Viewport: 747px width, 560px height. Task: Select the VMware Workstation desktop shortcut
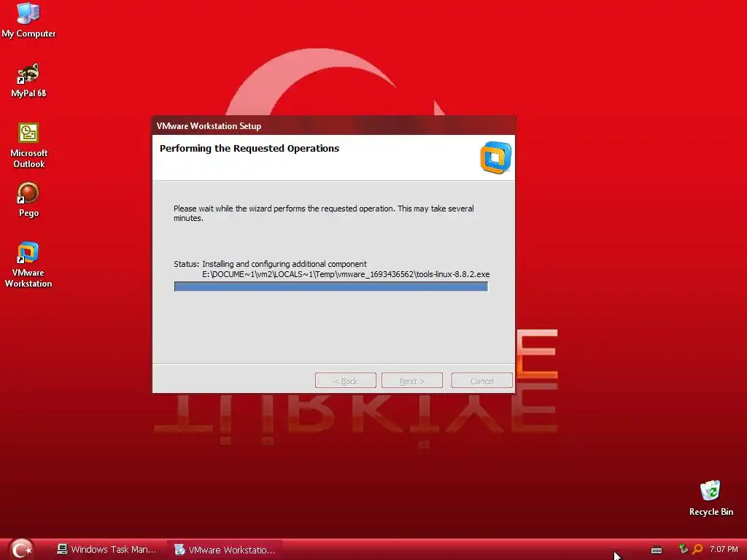click(28, 264)
